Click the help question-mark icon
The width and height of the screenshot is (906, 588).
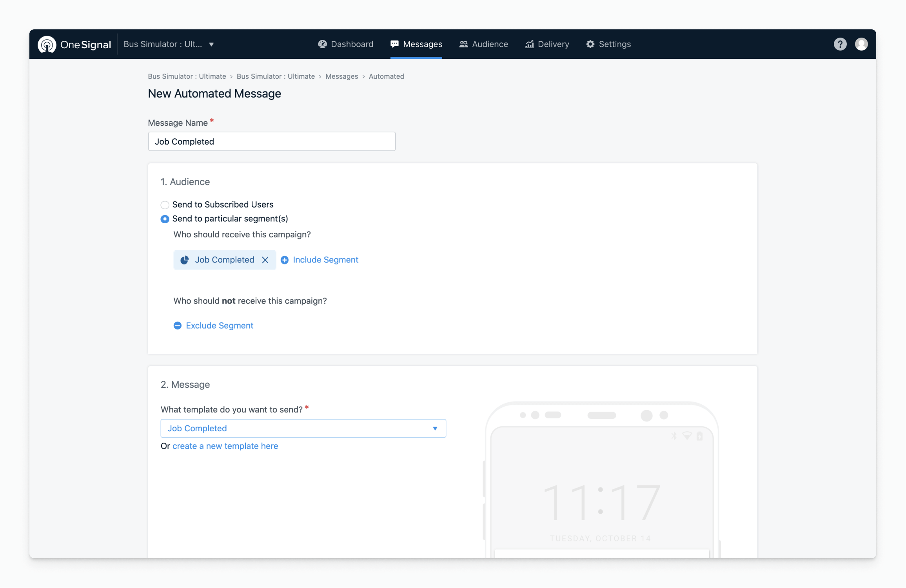point(840,44)
